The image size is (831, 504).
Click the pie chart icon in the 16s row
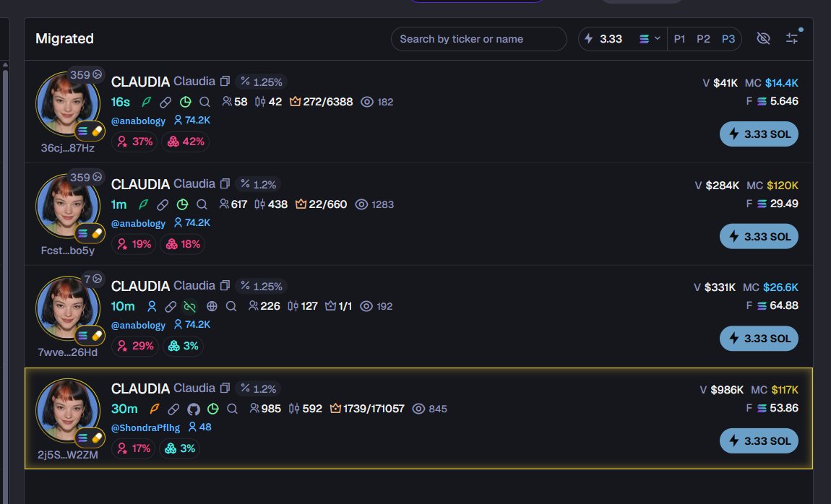pyautogui.click(x=185, y=103)
